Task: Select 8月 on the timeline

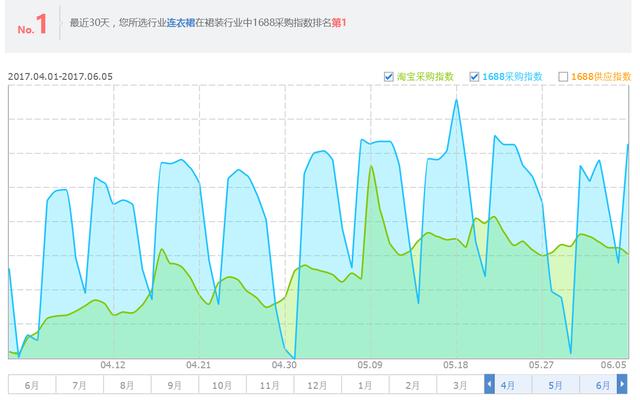Action: coord(127,384)
